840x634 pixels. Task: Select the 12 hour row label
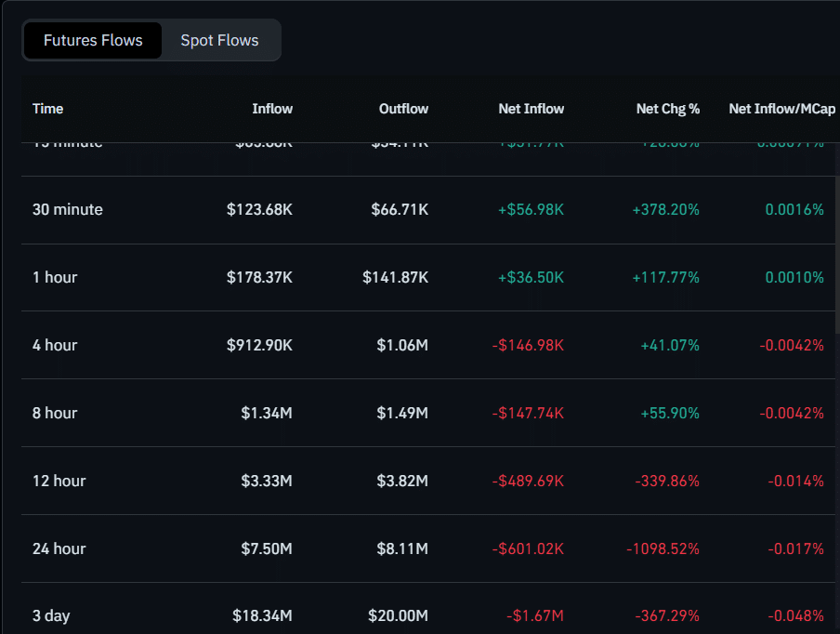coord(59,481)
